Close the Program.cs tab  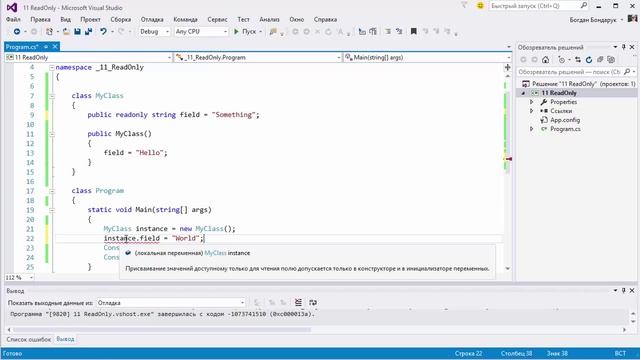[x=55, y=47]
